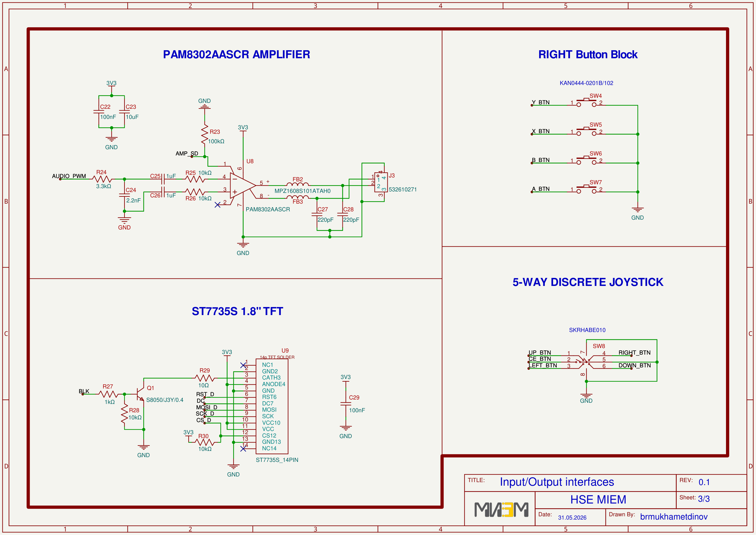Select the R26 10kΩ resistor symbol

(x=195, y=192)
